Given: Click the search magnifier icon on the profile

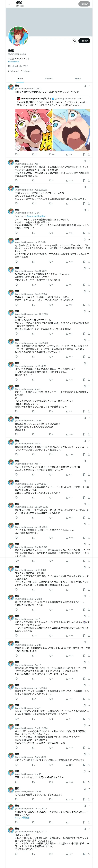Looking at the screenshot, I should tap(74, 41).
